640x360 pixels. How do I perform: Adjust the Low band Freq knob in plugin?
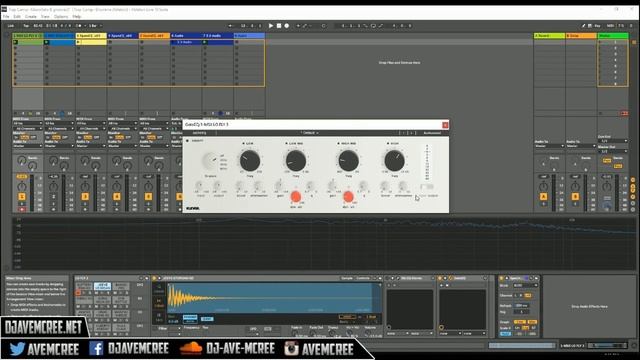pyautogui.click(x=249, y=160)
